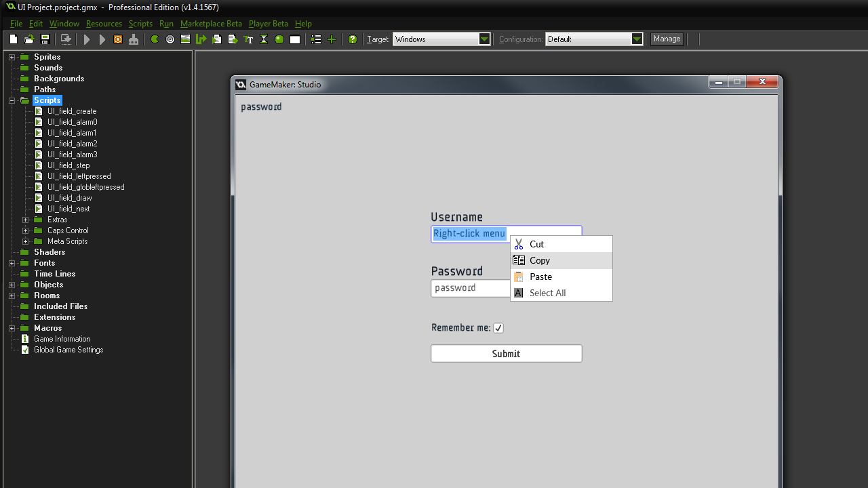The width and height of the screenshot is (868, 488).
Task: Expand the Caps Control subfolder
Action: 25,230
